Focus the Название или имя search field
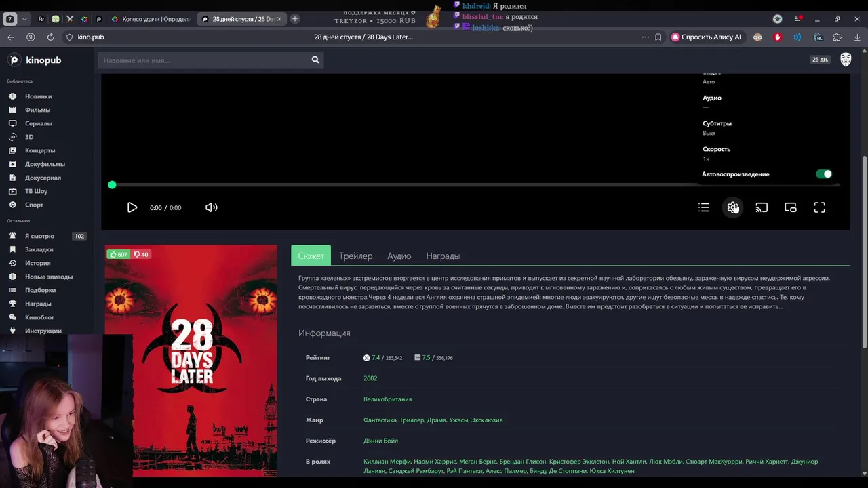 pos(203,60)
